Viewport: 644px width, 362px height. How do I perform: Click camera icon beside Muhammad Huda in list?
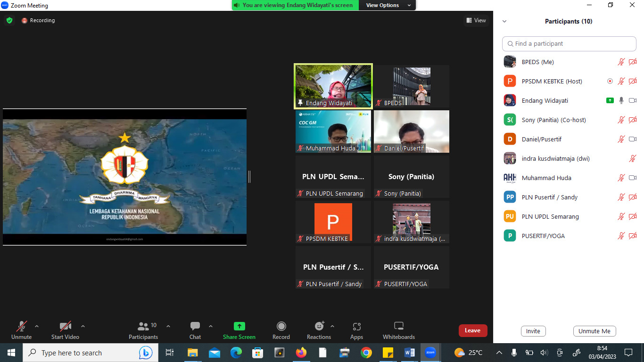633,178
